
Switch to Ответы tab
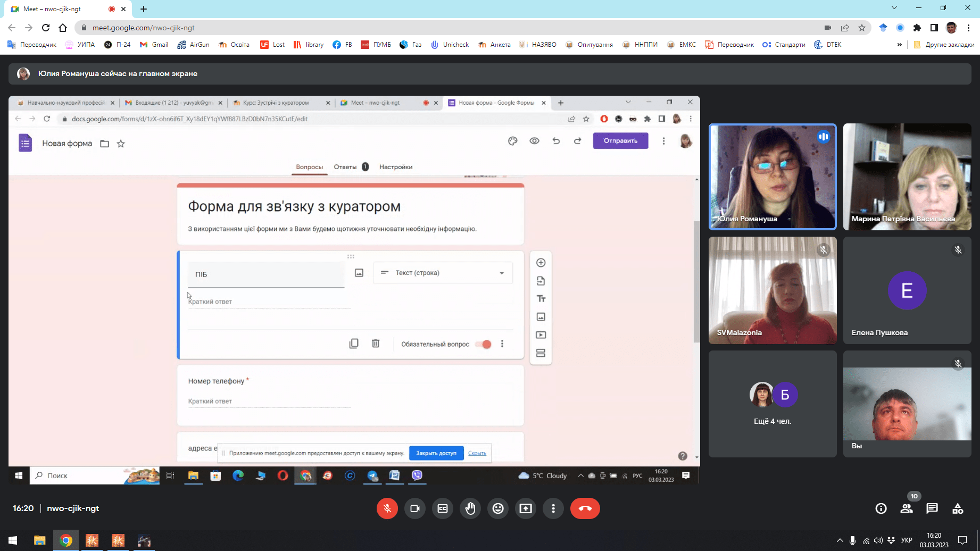point(345,167)
